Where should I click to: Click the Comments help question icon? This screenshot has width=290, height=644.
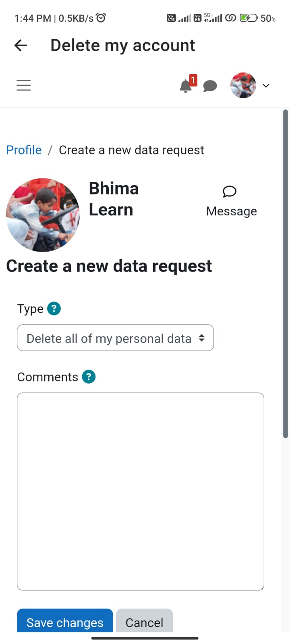tap(89, 377)
